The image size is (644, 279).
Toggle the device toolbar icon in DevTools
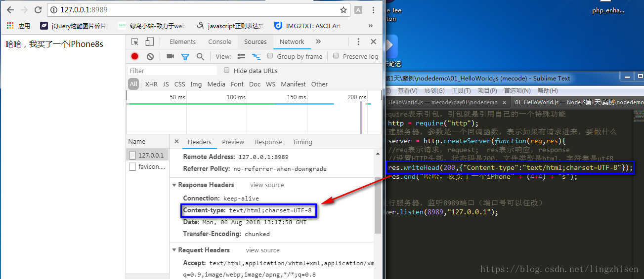pos(150,41)
